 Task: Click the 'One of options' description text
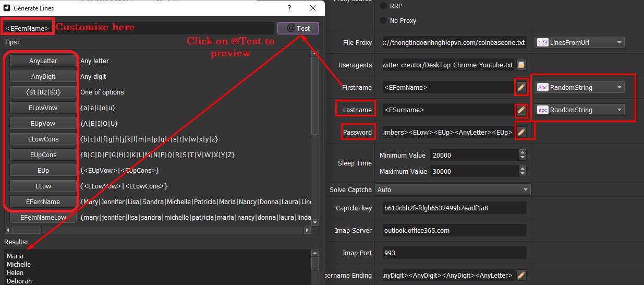coord(102,92)
